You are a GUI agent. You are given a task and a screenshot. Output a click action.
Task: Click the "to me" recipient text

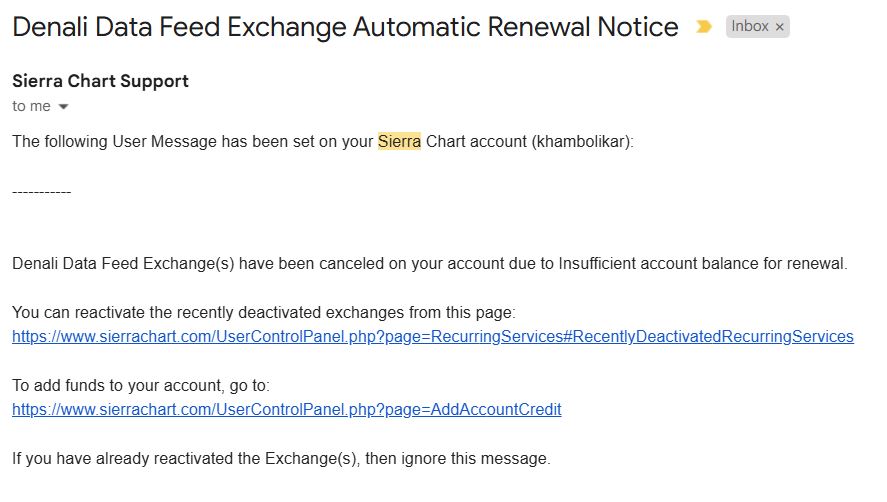coord(31,106)
